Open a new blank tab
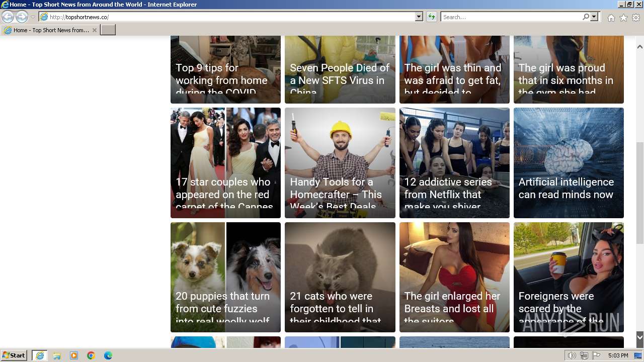 click(x=108, y=30)
